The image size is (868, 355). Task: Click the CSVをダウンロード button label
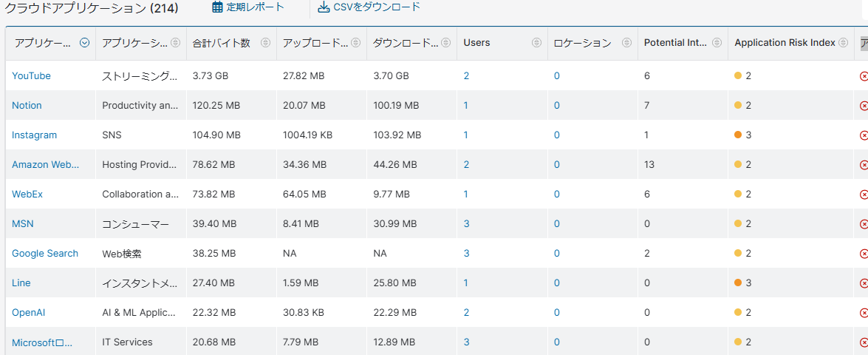[x=377, y=7]
